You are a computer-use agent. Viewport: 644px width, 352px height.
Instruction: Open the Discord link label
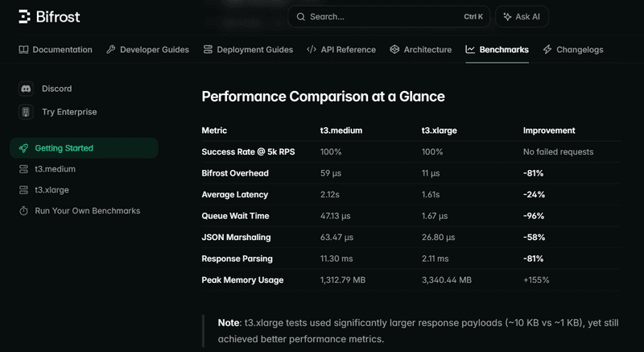pyautogui.click(x=56, y=89)
